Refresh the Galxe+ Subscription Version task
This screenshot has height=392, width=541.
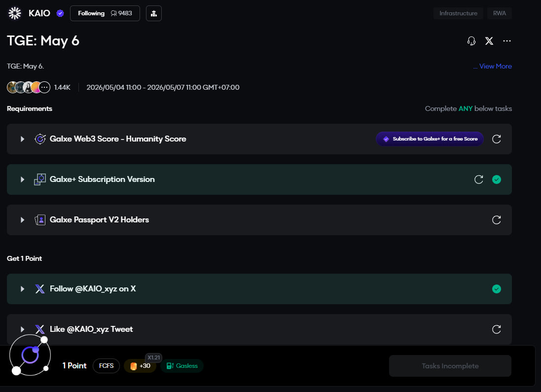[x=478, y=179]
